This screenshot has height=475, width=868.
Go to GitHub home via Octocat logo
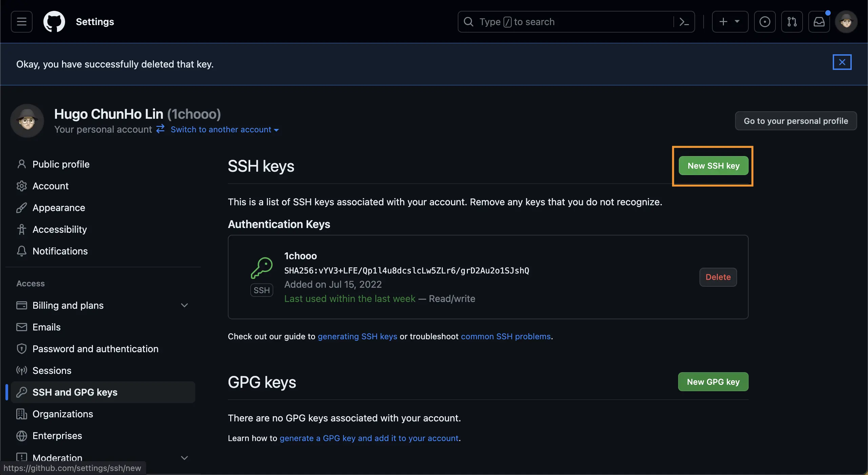(x=54, y=22)
